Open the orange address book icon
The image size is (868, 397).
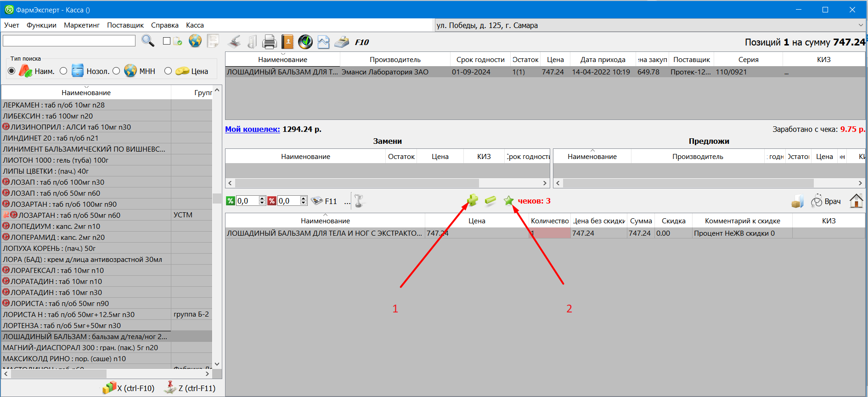(287, 42)
